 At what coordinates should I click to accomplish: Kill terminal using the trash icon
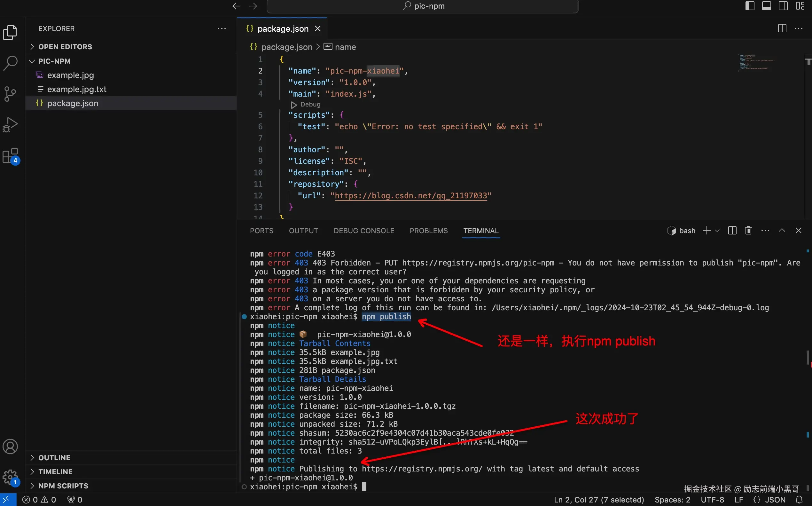(748, 231)
